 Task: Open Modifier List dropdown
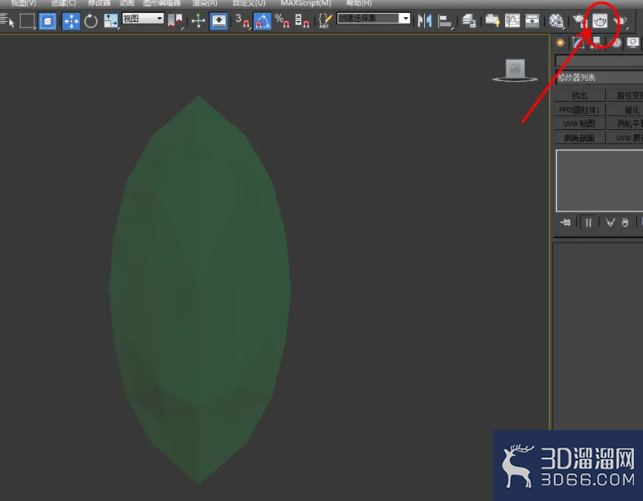(599, 77)
